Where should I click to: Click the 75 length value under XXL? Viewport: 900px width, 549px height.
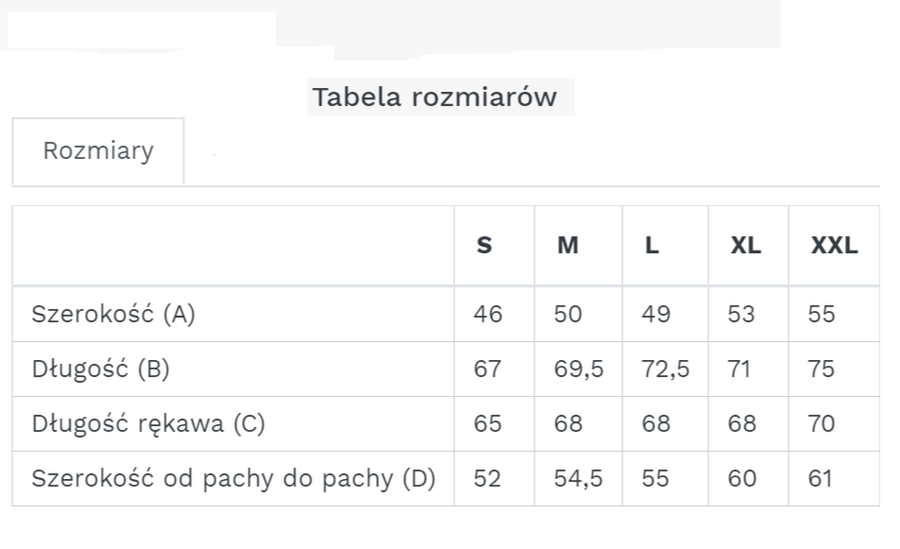pos(820,369)
